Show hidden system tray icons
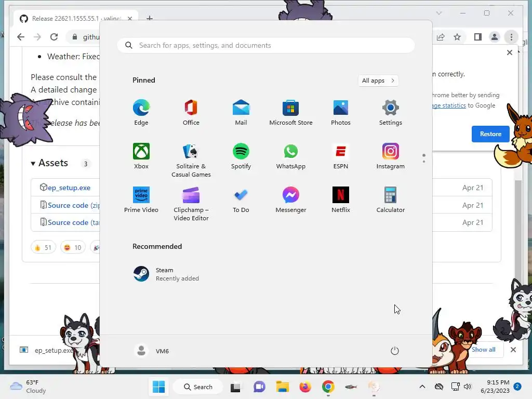Image resolution: width=532 pixels, height=399 pixels. 422,387
